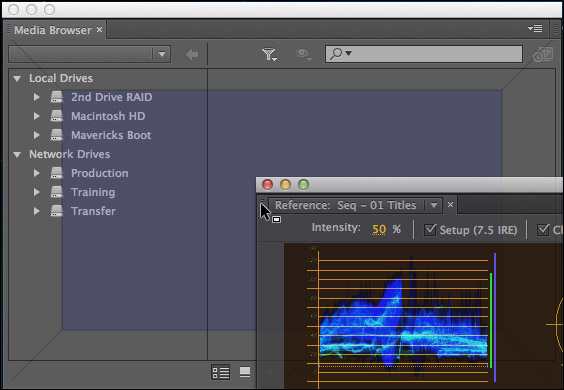Click the back arrow navigation icon
The image size is (564, 390).
[x=192, y=55]
